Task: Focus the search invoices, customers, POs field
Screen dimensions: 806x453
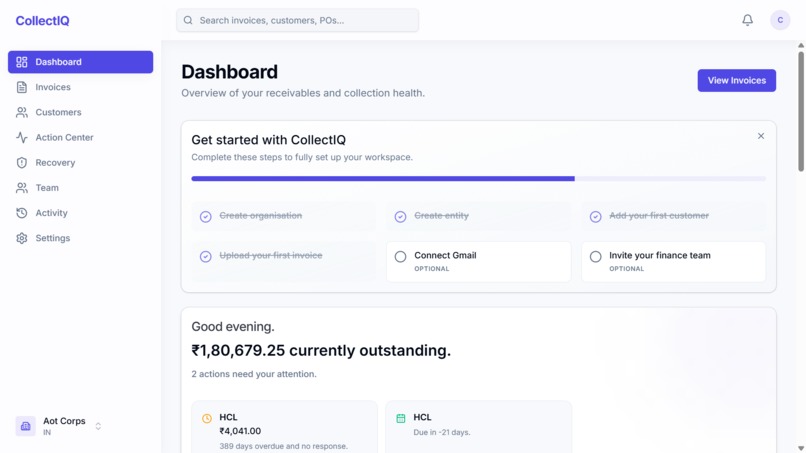Action: tap(297, 20)
